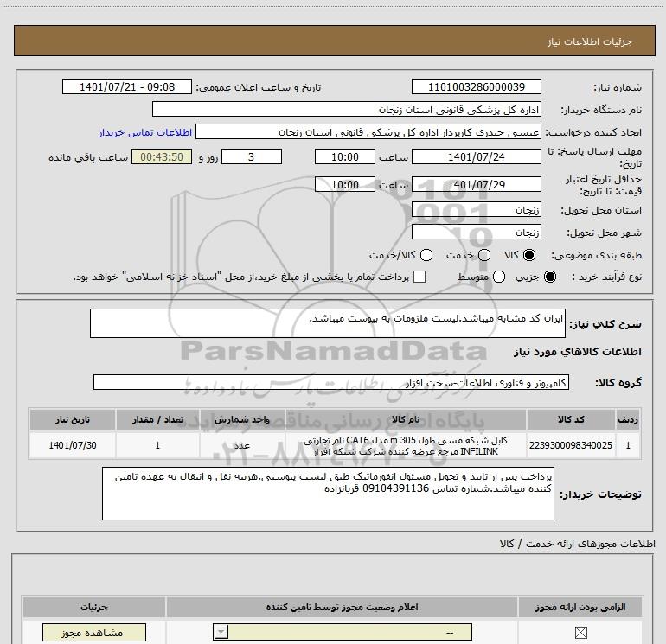Toggle the اسناد خزانه اسلامی payment checkbox
This screenshot has height=644, width=666.
click(x=419, y=277)
